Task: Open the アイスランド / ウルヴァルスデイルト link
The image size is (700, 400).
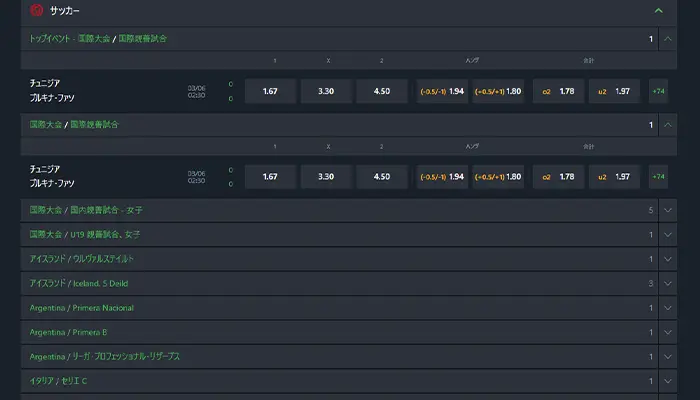Action: pyautogui.click(x=82, y=259)
